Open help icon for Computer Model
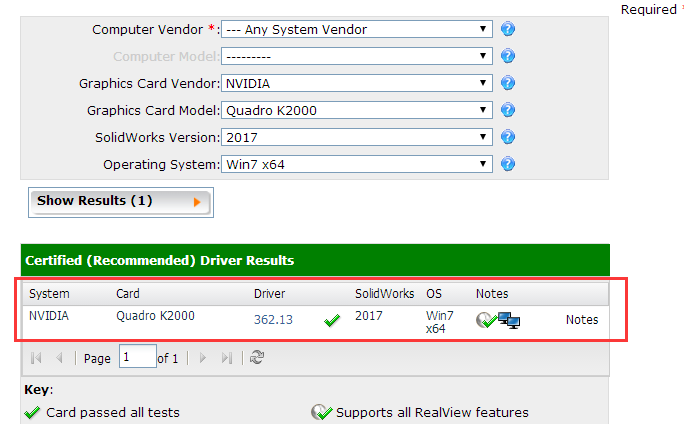Viewport: 684px width, 424px height. click(508, 56)
